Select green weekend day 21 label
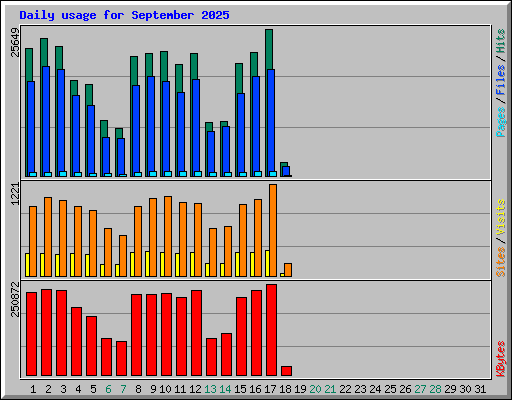The image size is (512, 400). coord(330,389)
